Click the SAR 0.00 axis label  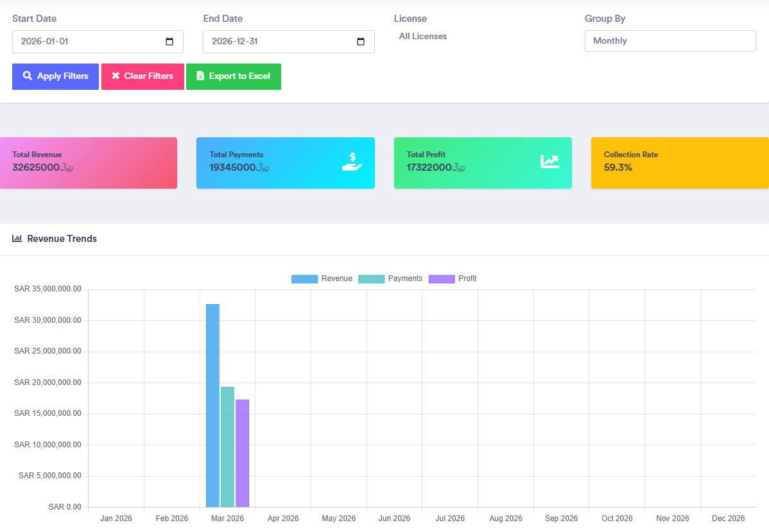pyautogui.click(x=65, y=507)
